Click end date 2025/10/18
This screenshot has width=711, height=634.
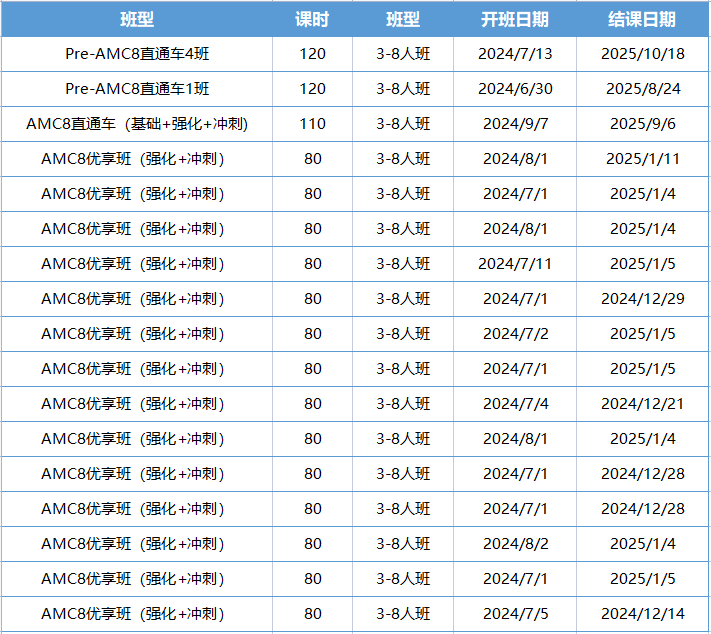(x=643, y=54)
